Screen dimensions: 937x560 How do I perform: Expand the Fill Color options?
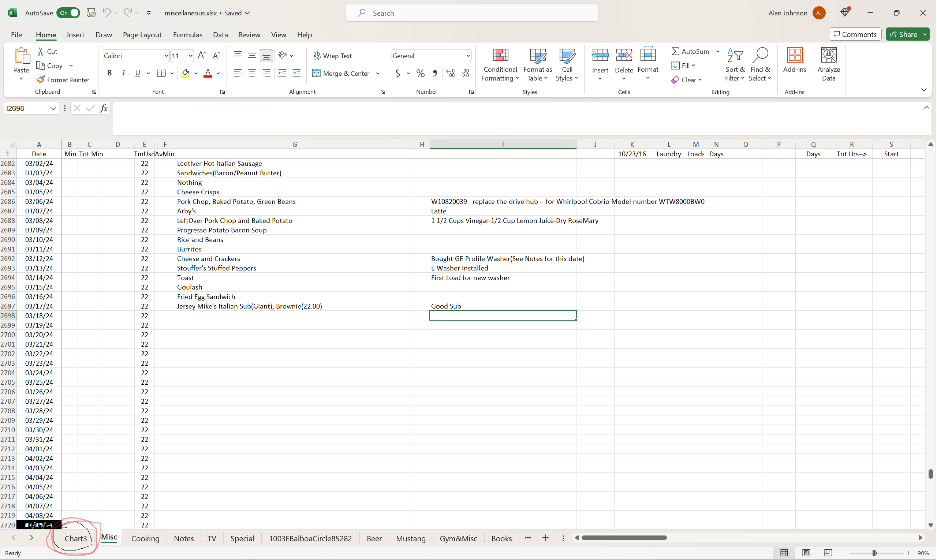point(196,73)
